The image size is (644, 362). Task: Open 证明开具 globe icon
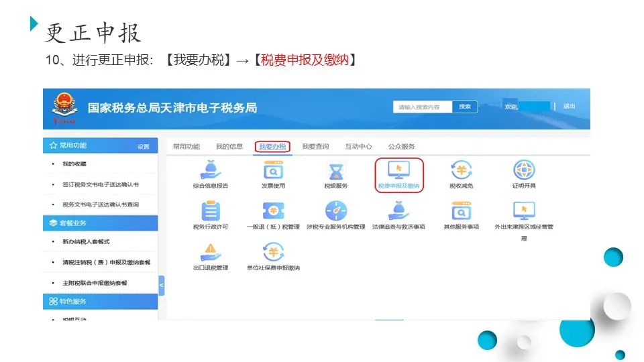(x=524, y=170)
